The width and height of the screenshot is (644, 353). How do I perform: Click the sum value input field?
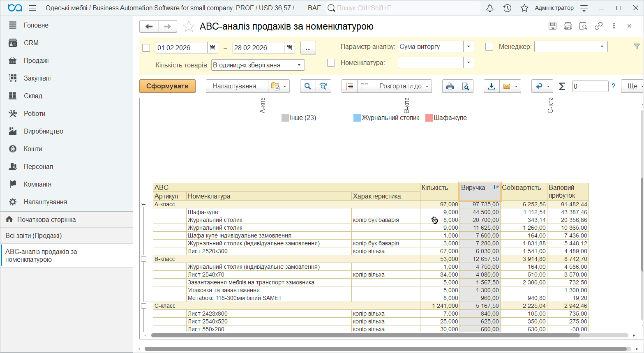(x=590, y=86)
